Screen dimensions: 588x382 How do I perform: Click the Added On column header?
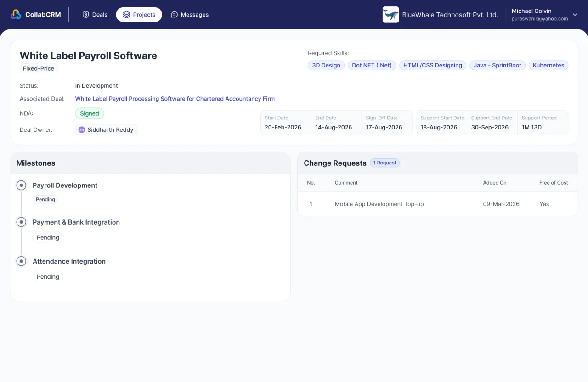(x=495, y=183)
